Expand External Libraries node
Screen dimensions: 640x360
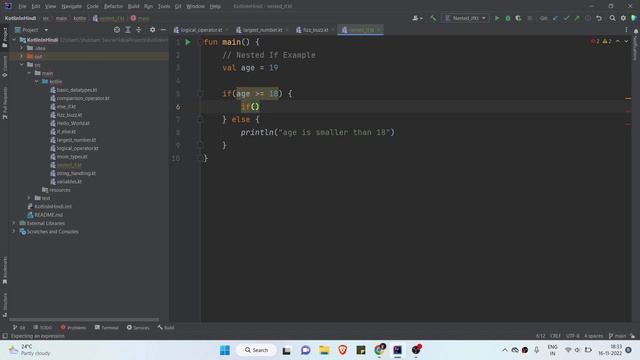click(14, 223)
